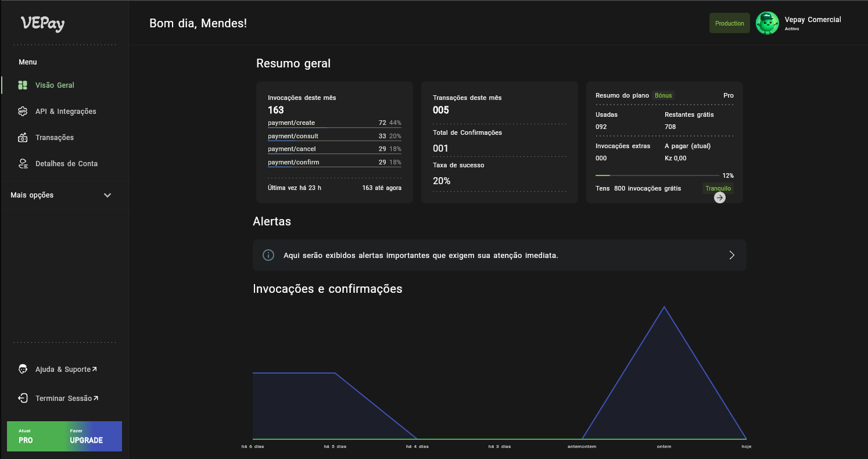Select Detalhes de Conta in the sidebar menu

tap(66, 163)
